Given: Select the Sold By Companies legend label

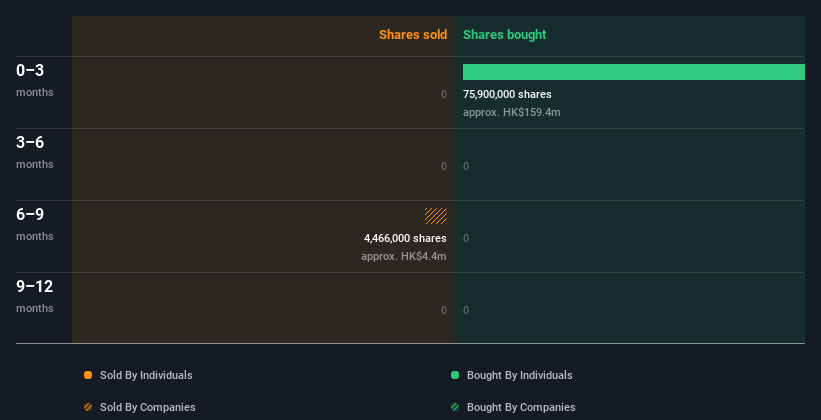Looking at the screenshot, I should coord(148,407).
